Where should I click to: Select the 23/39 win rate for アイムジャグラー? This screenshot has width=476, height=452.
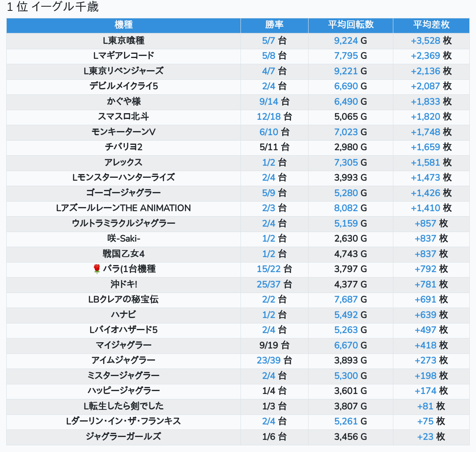point(268,361)
